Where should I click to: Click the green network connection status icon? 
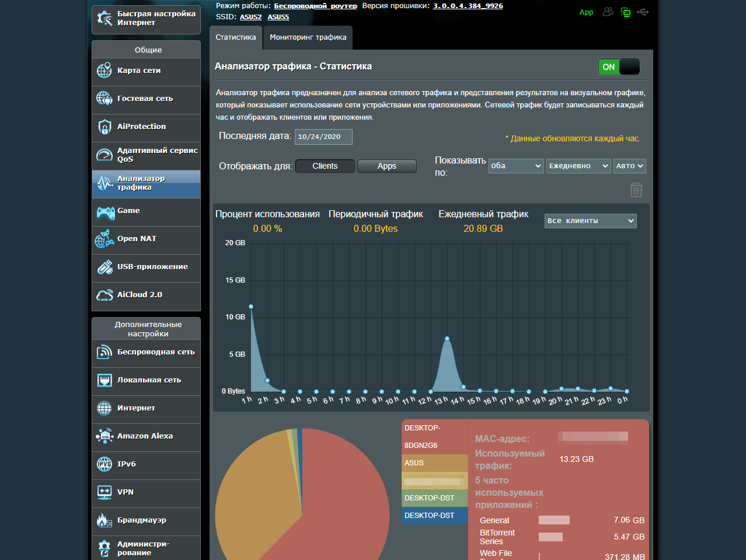[x=625, y=12]
